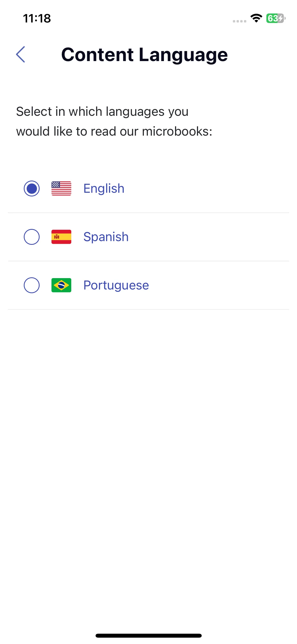The width and height of the screenshot is (297, 644).
Task: Select the Portuguese radio button
Action: coord(32,285)
